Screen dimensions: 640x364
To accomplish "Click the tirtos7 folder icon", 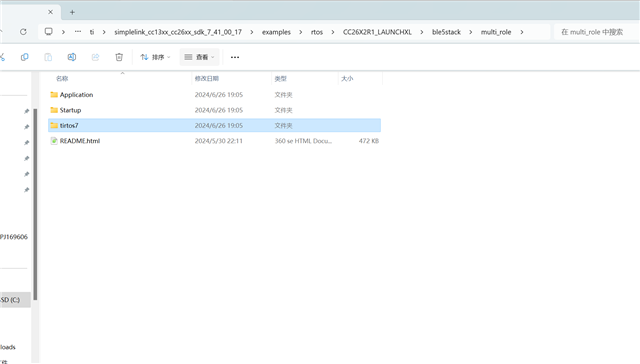I will 54,125.
